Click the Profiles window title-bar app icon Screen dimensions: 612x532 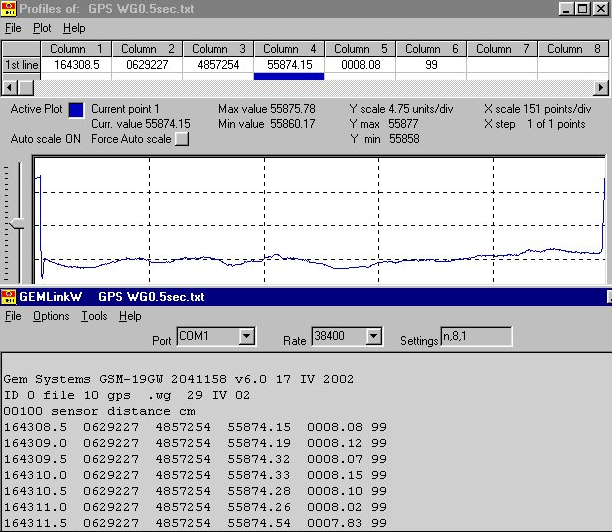pyautogui.click(x=10, y=9)
